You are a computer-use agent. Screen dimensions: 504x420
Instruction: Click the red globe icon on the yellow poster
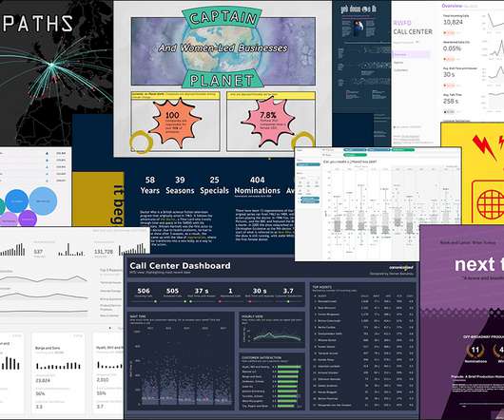point(490,204)
